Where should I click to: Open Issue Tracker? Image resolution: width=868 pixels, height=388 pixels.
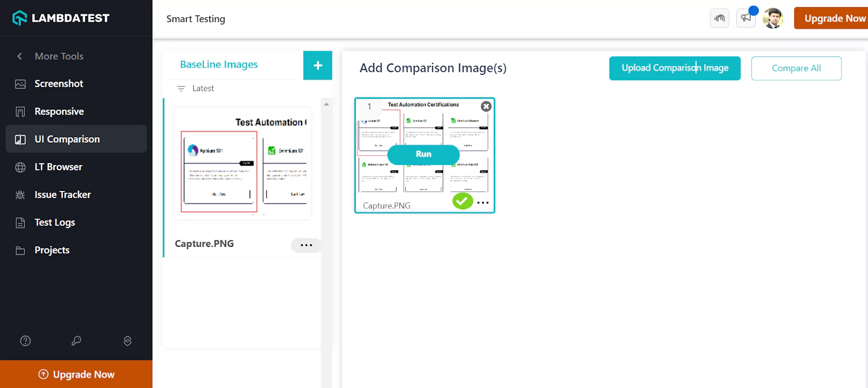[x=76, y=194]
